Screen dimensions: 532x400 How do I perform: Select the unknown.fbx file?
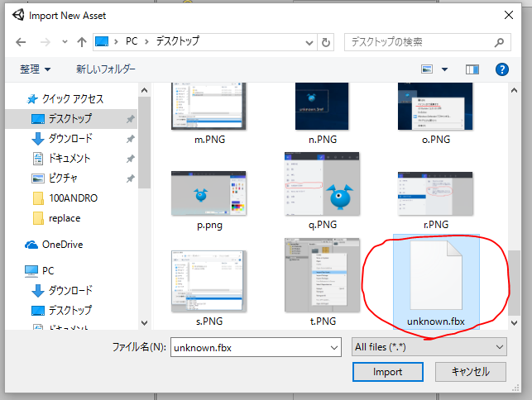(x=436, y=281)
